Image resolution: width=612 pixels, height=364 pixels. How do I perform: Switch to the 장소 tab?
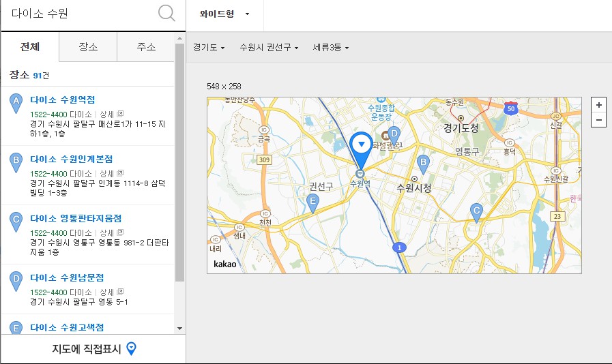point(88,47)
